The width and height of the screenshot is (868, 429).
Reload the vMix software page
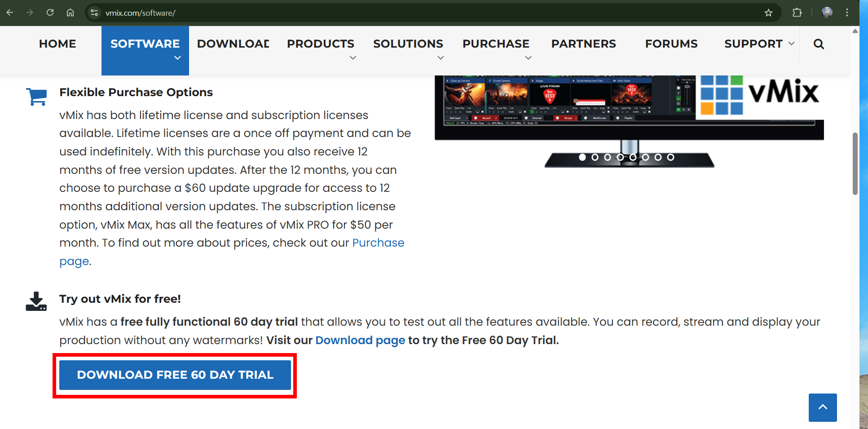pyautogui.click(x=50, y=13)
